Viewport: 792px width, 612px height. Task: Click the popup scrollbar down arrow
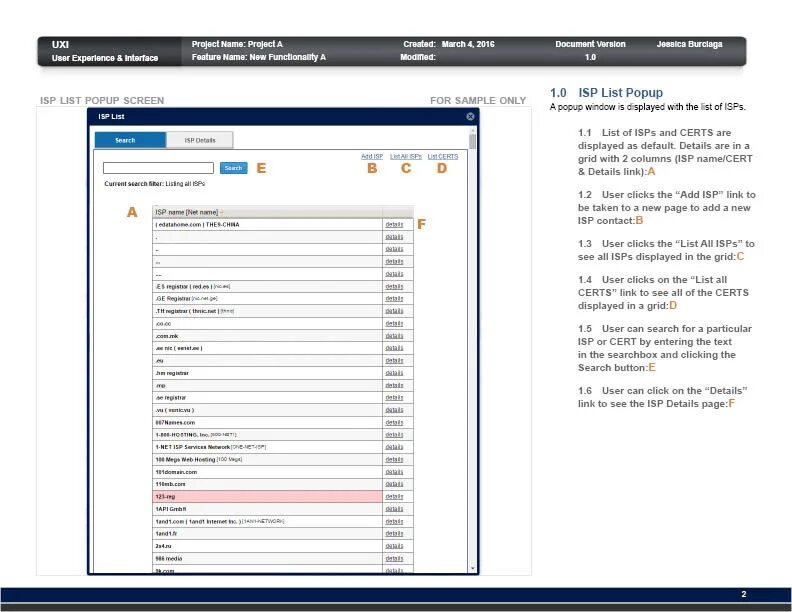pos(473,569)
